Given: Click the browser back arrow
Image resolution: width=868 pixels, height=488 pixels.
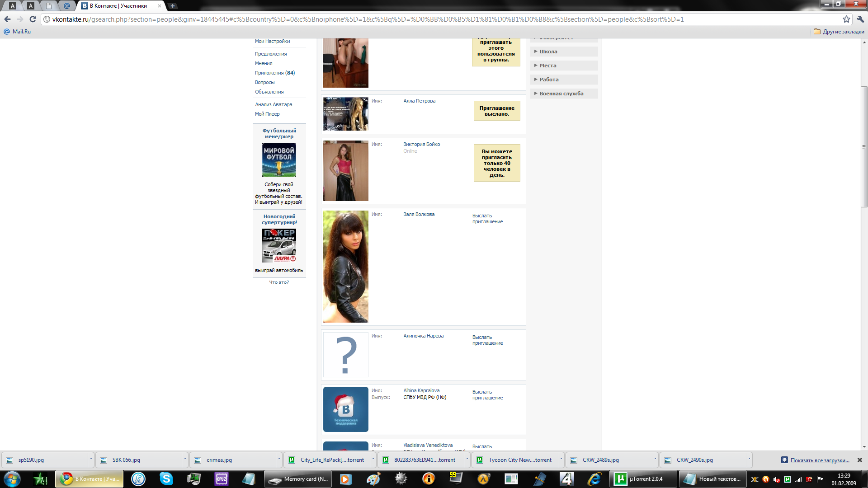Looking at the screenshot, I should (x=7, y=19).
